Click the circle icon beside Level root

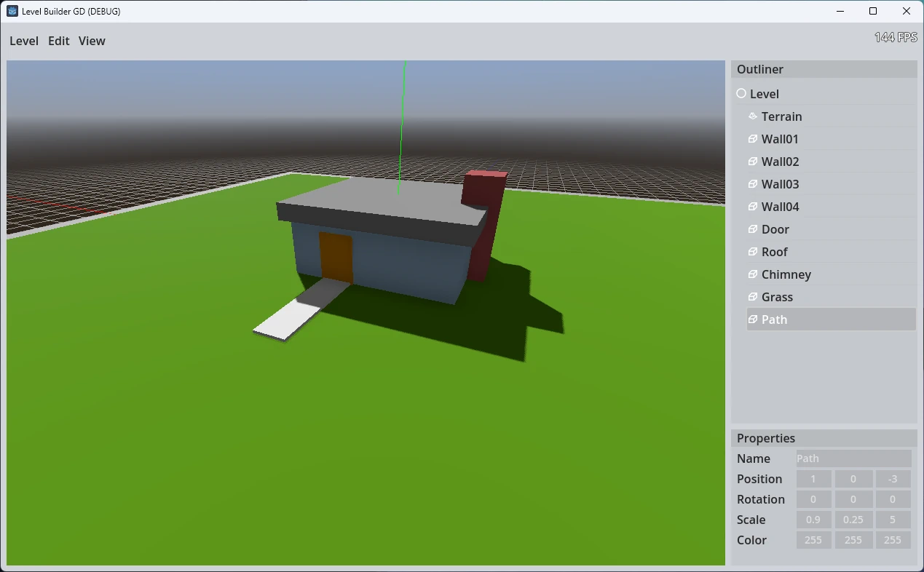pos(741,94)
